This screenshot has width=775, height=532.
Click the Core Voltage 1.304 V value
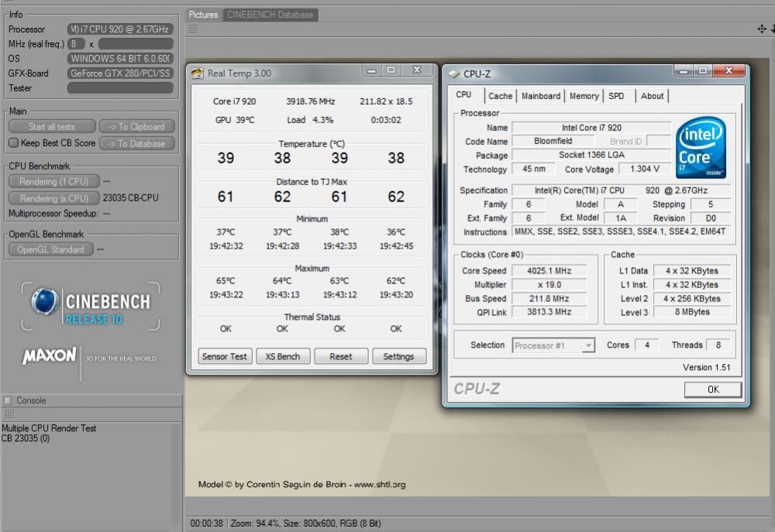645,169
